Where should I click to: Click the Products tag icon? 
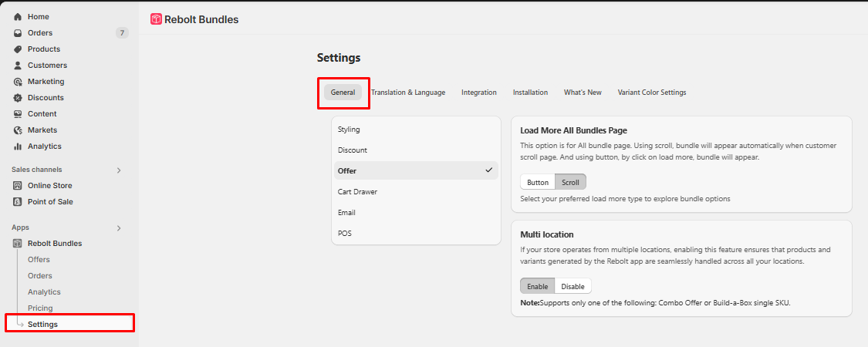tap(18, 49)
